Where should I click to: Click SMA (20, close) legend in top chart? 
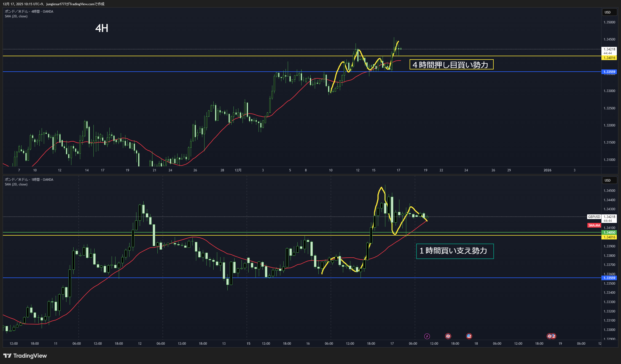[x=16, y=16]
